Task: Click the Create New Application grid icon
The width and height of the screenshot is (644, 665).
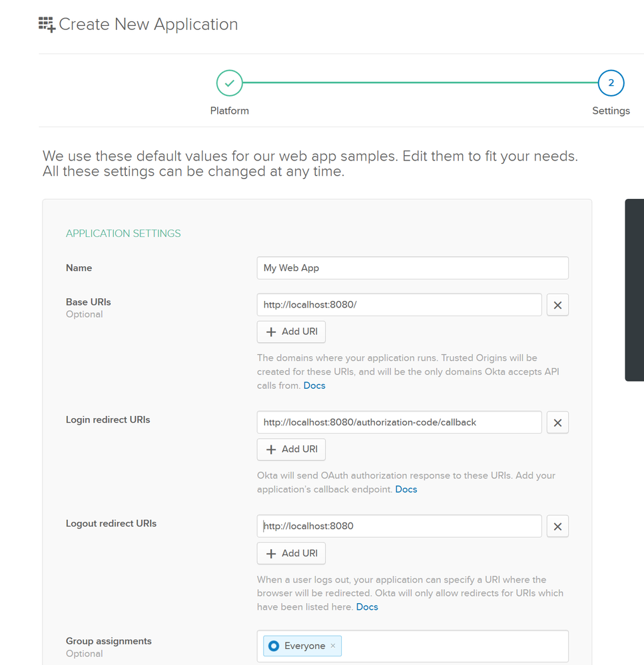Action: point(47,25)
